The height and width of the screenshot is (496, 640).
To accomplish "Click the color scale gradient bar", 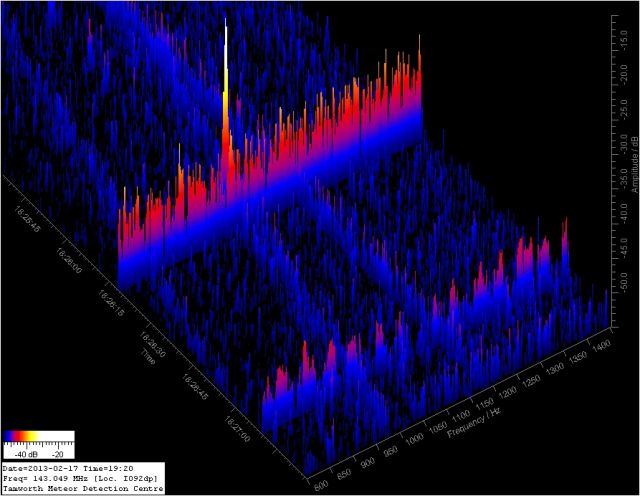I will [x=39, y=436].
